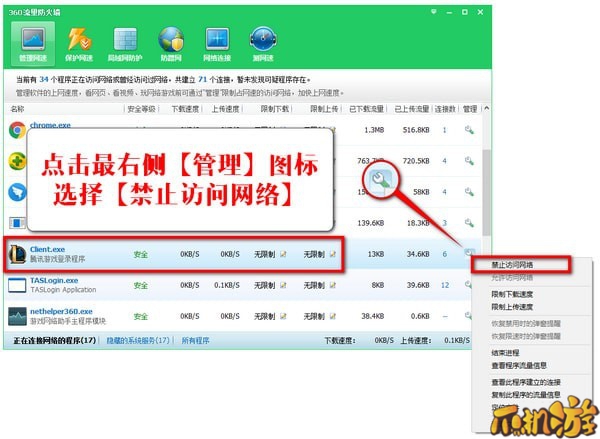Sort by 已下载流量 column header

point(367,109)
